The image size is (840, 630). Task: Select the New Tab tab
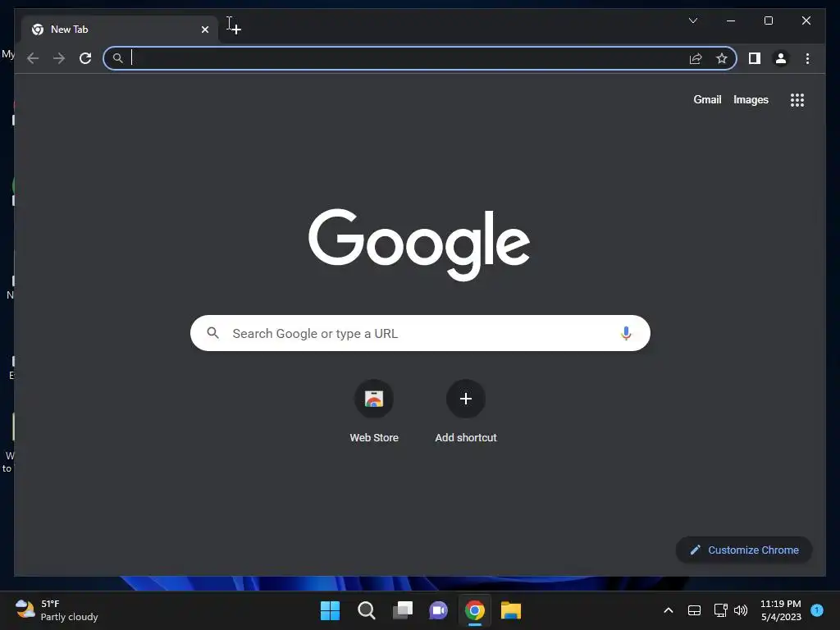point(120,30)
